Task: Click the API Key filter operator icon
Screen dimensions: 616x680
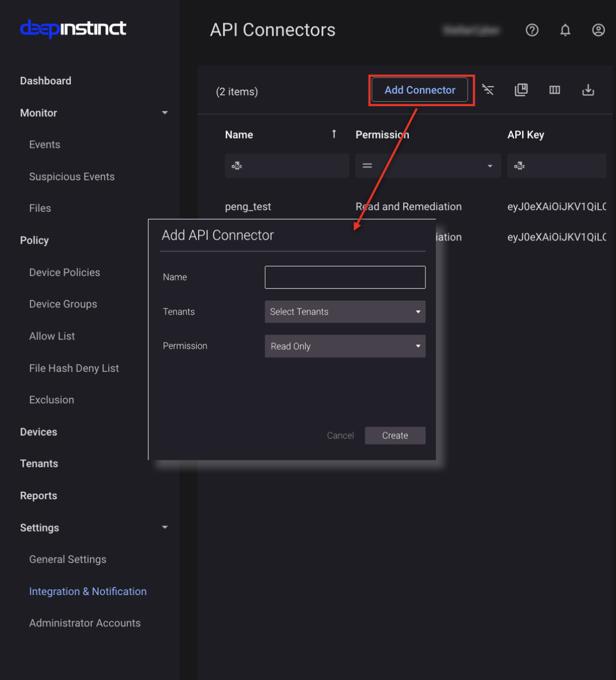Action: (519, 166)
